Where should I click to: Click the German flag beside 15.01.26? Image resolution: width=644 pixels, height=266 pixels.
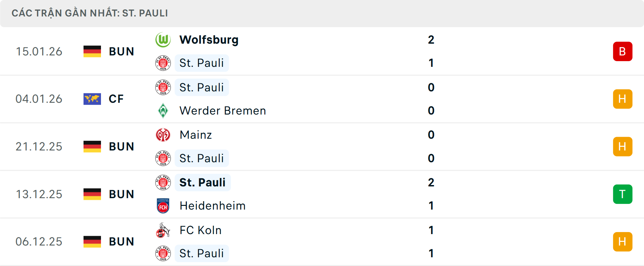click(92, 51)
